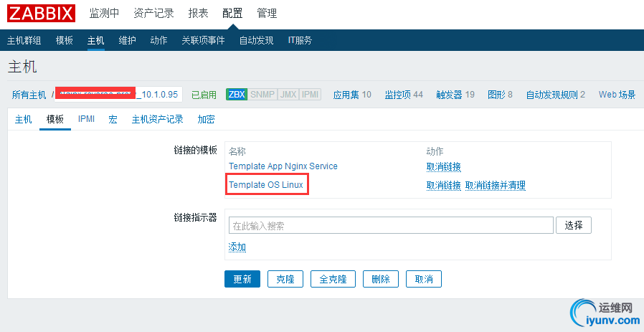644x332 pixels.
Task: Click the ZBX availability badge
Action: (237, 95)
